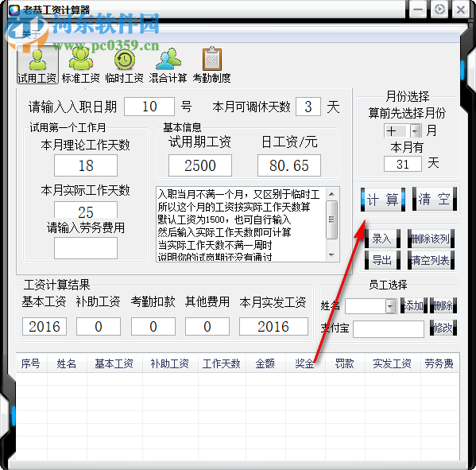Expand the month selection dropdown
The height and width of the screenshot is (470, 476).
(416, 131)
